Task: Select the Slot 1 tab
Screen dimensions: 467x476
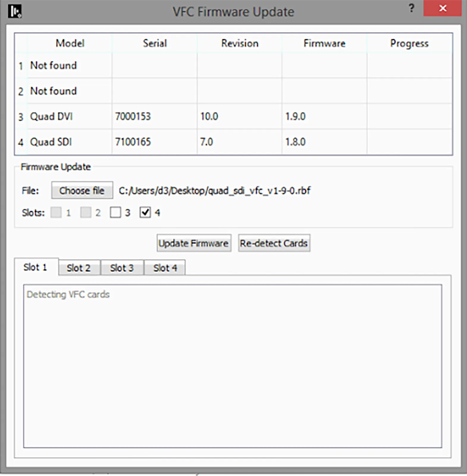Action: point(35,267)
